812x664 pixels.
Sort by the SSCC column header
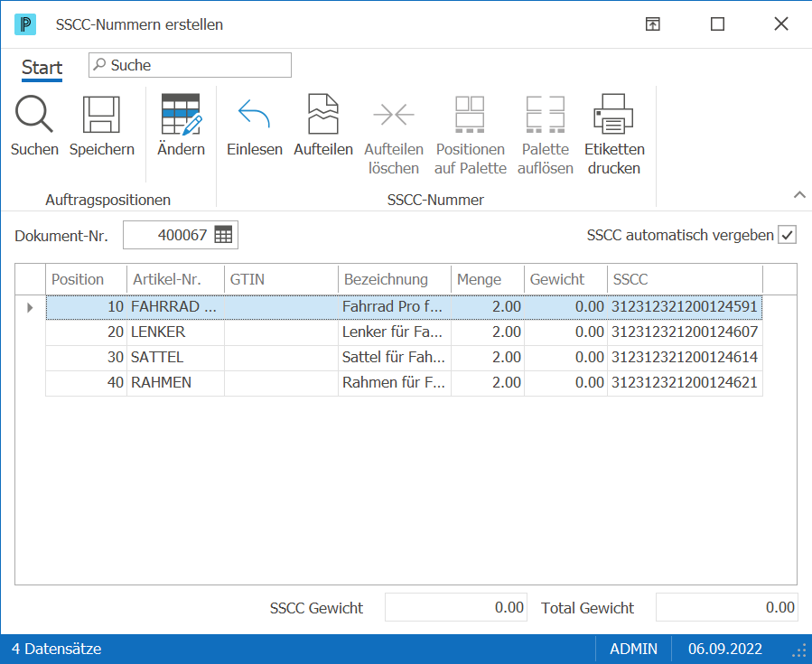686,280
